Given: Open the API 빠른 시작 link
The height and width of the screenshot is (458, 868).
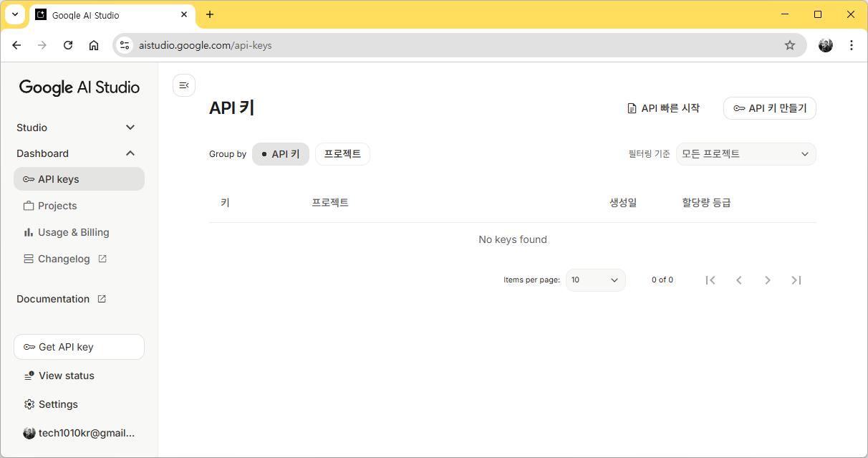Looking at the screenshot, I should (x=663, y=108).
